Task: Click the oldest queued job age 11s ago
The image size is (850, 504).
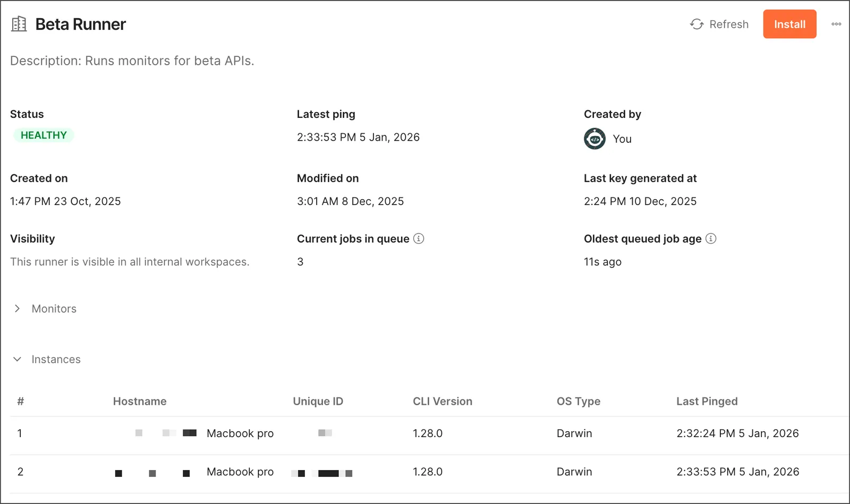Action: click(x=602, y=262)
